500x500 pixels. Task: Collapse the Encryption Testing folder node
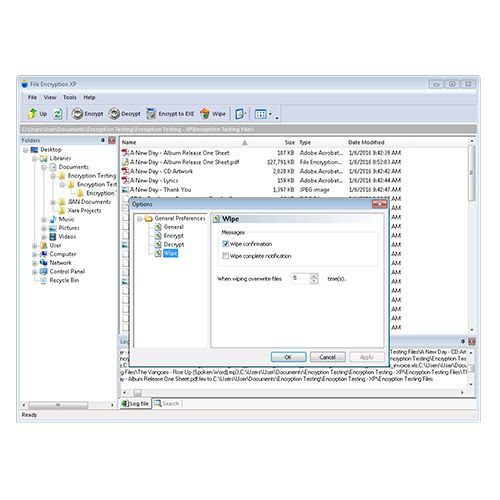[53, 176]
